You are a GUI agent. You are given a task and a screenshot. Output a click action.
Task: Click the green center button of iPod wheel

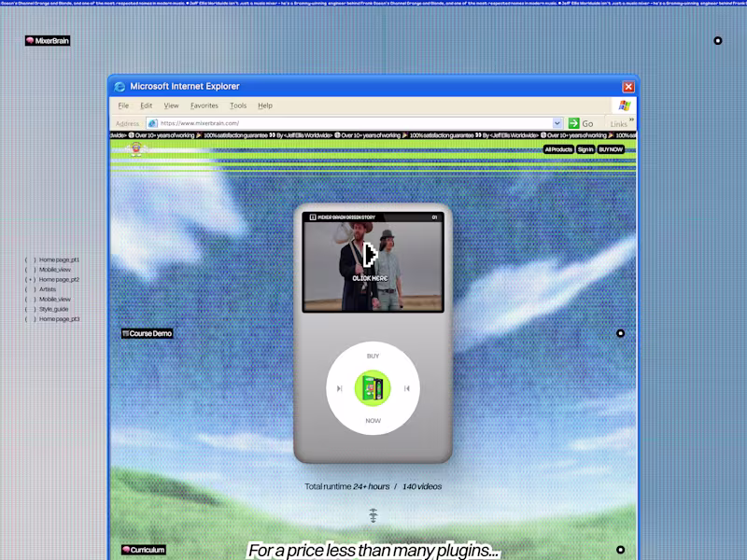pyautogui.click(x=373, y=388)
